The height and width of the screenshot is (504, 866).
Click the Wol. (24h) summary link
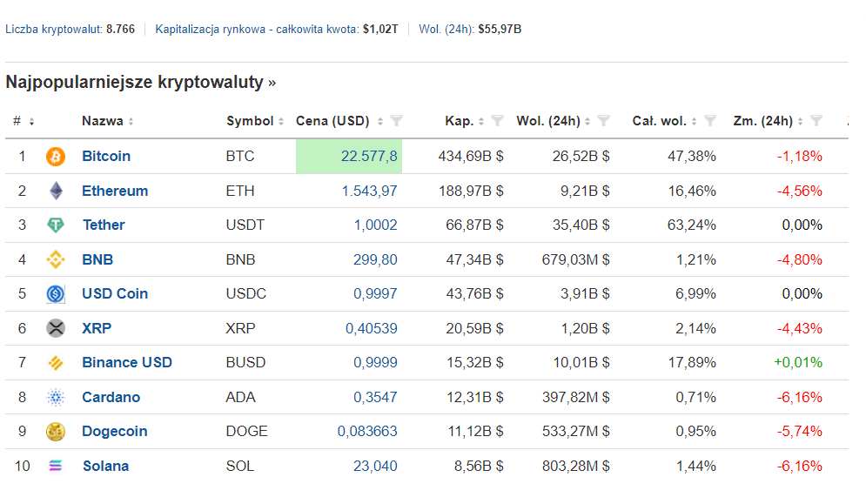[446, 30]
